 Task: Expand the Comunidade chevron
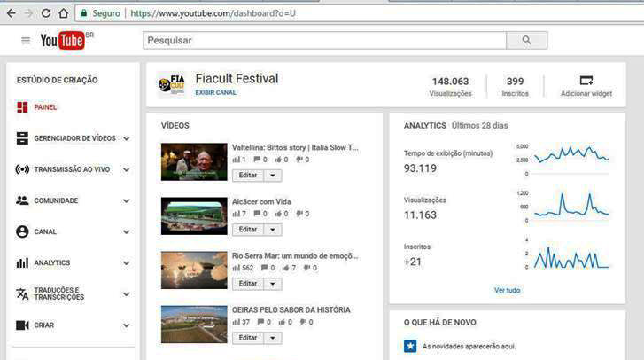pos(127,201)
